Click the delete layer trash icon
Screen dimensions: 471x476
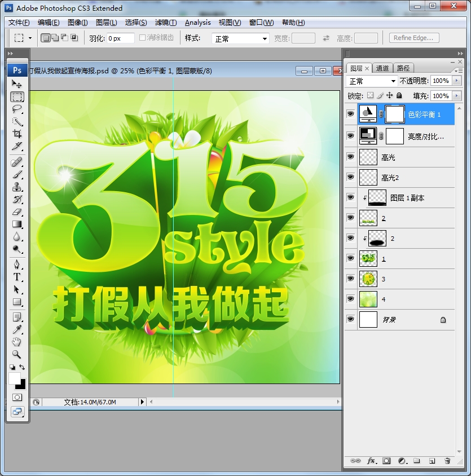click(447, 461)
